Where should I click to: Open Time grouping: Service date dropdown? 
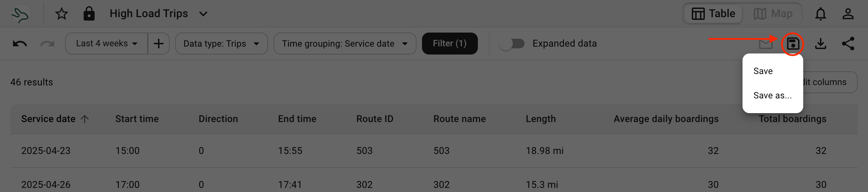pyautogui.click(x=345, y=44)
